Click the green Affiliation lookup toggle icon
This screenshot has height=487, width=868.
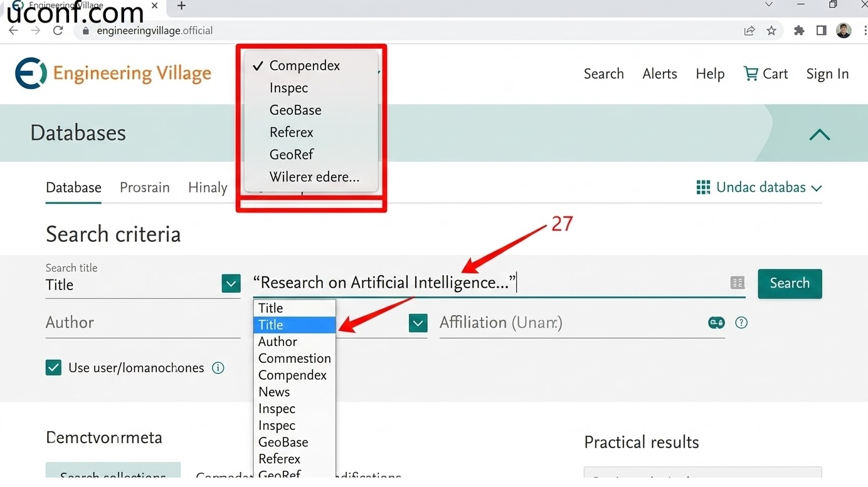716,323
